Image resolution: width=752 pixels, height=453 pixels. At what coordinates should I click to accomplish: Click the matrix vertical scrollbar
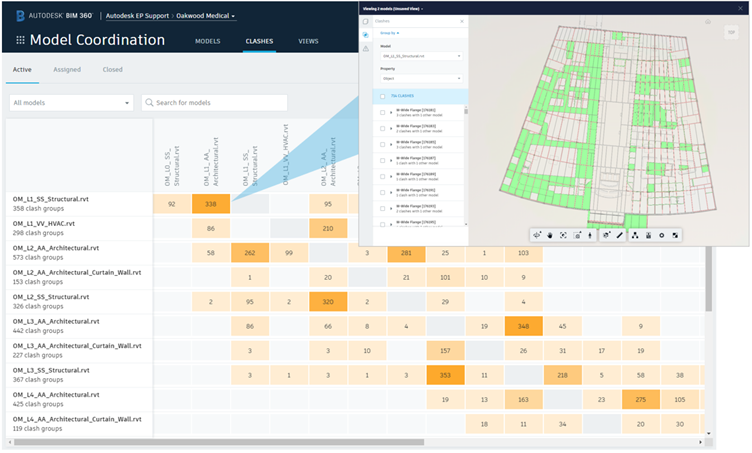point(708,278)
